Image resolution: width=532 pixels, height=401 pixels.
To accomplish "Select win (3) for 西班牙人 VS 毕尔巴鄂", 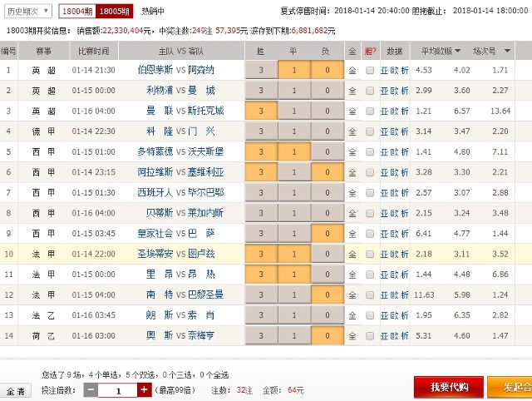I will 261,192.
